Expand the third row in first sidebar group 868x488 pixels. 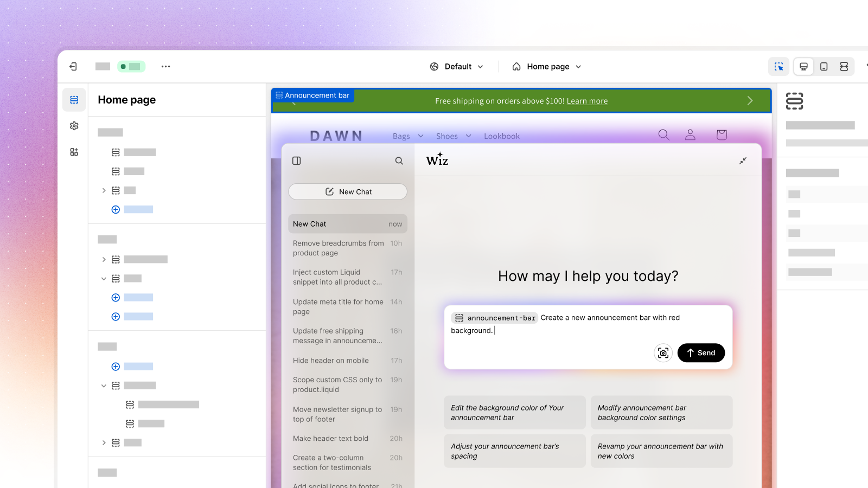tap(104, 190)
